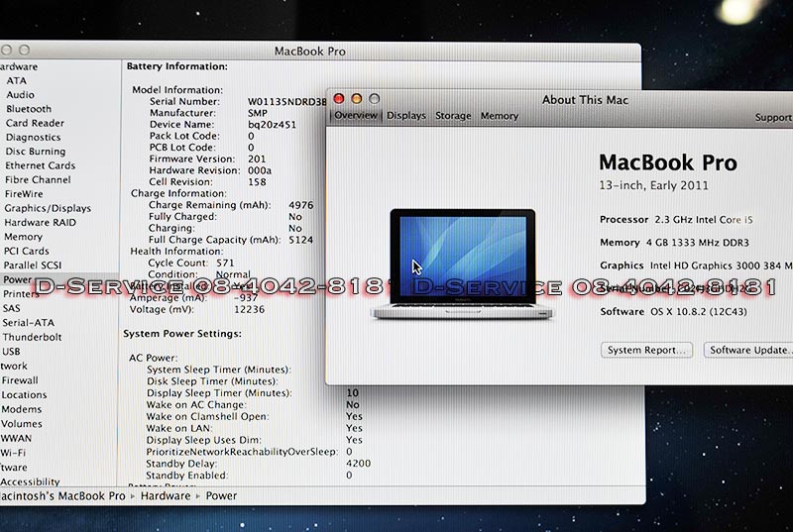Image resolution: width=793 pixels, height=532 pixels.
Task: Click Power in bottom path bar
Action: [221, 496]
